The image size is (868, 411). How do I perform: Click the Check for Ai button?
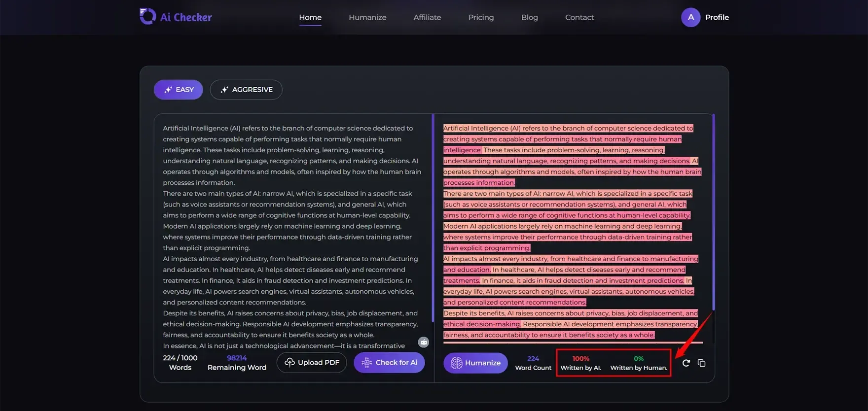pos(389,363)
